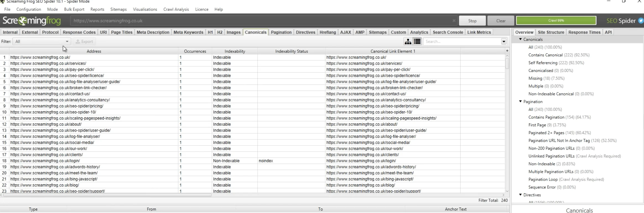Click the add column plus icon
Viewport: 644px width, 213px height.
[x=507, y=51]
